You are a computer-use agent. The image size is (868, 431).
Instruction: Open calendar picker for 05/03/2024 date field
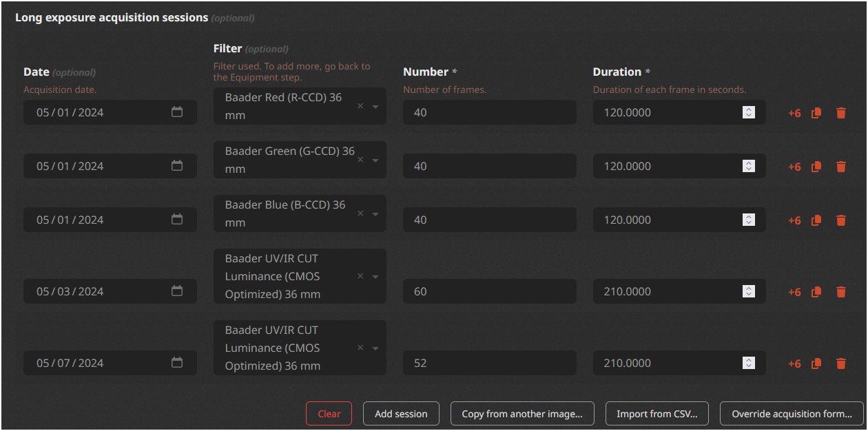[x=177, y=291]
